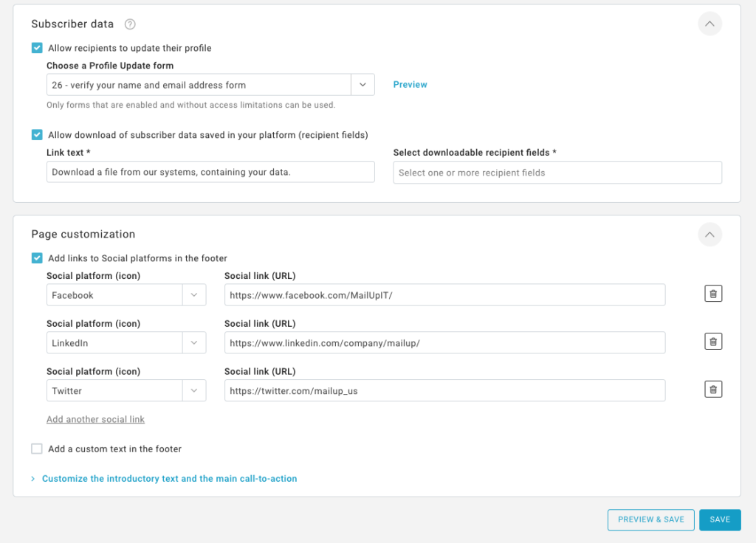Uncheck Allow recipients to update their profile
This screenshot has width=756, height=543.
pos(37,48)
